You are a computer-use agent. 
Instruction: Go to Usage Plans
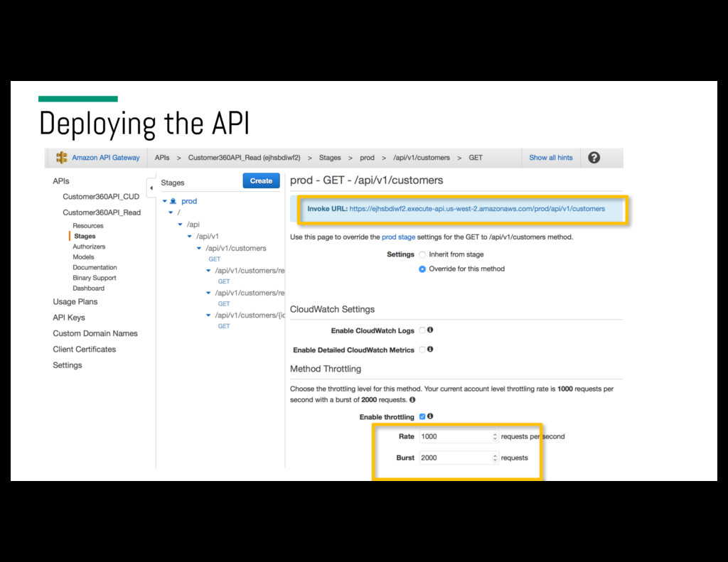coord(75,302)
